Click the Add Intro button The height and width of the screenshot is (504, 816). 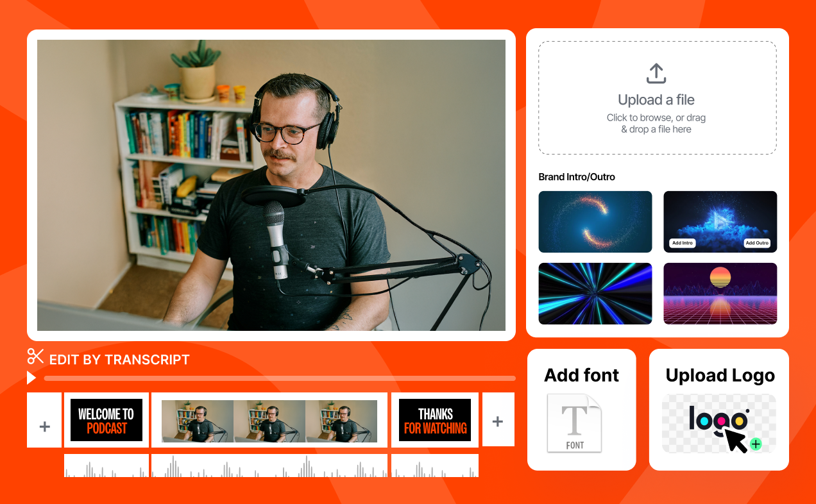[x=682, y=243]
